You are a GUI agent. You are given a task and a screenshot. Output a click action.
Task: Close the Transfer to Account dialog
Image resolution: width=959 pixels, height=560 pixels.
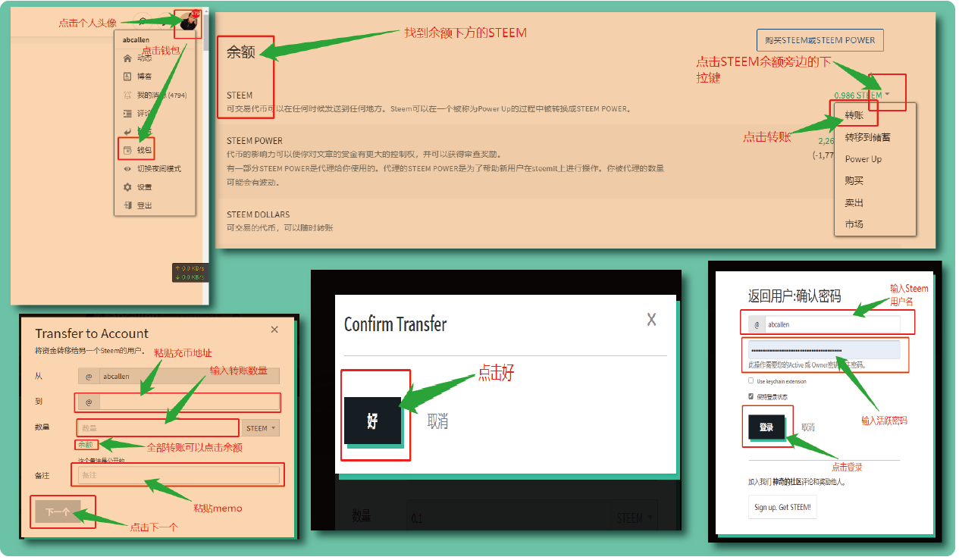coord(274,329)
